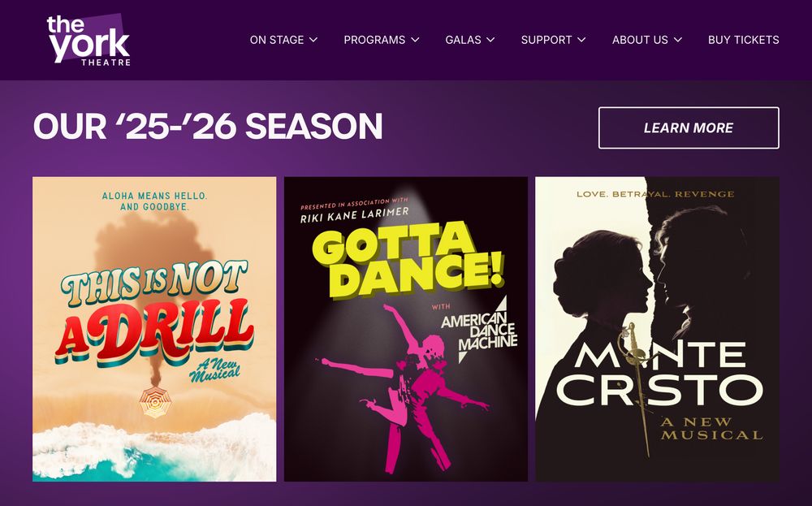Click the Our '25-'26 Season heading
The height and width of the screenshot is (506, 812).
tap(208, 126)
